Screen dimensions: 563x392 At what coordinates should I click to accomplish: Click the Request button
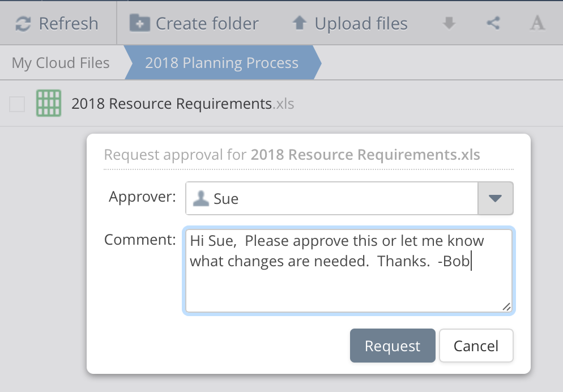click(x=393, y=346)
